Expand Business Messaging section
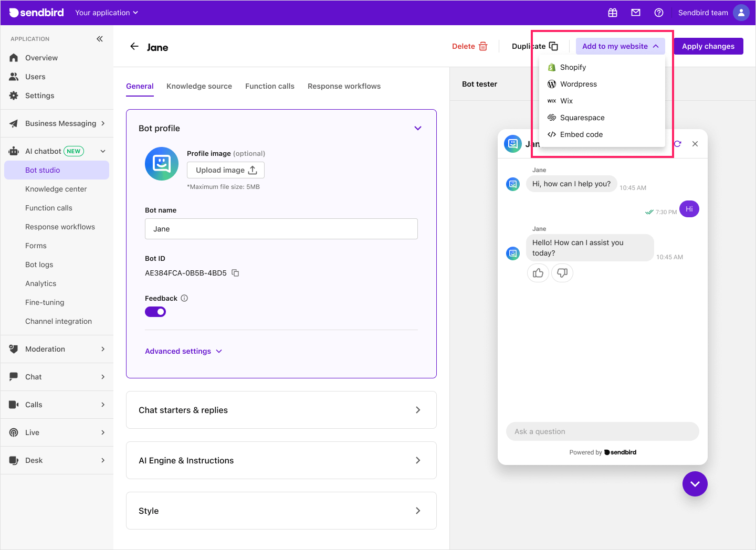 57,123
